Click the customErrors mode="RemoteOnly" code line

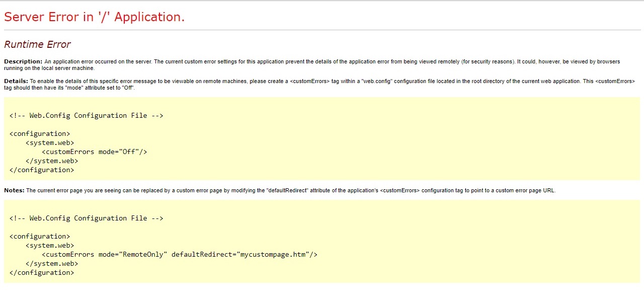click(180, 254)
